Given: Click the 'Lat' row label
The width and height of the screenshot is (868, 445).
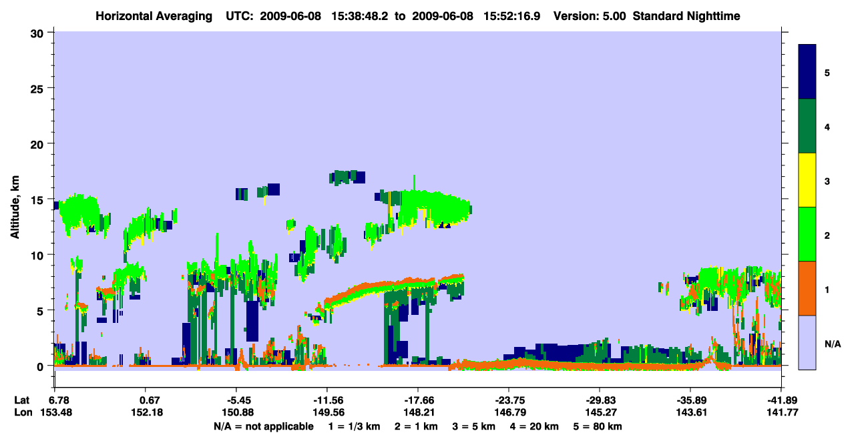Looking at the screenshot, I should tap(22, 400).
